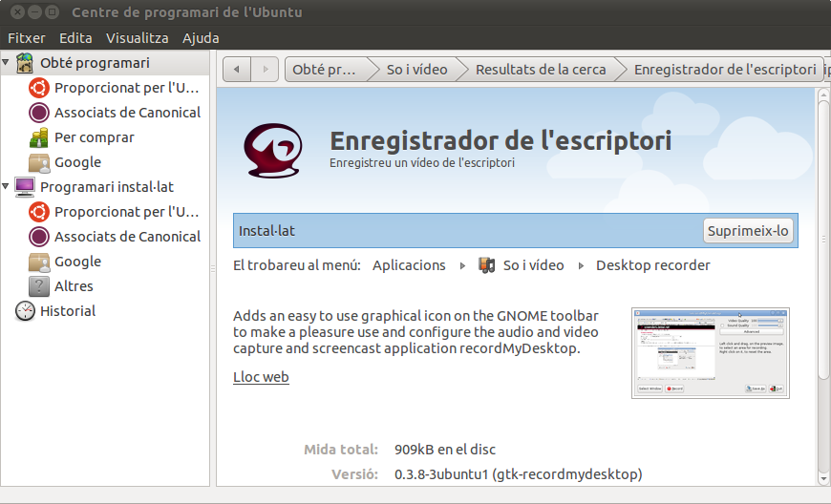The image size is (831, 504).
Task: Open the Ajuda menu
Action: pos(201,38)
